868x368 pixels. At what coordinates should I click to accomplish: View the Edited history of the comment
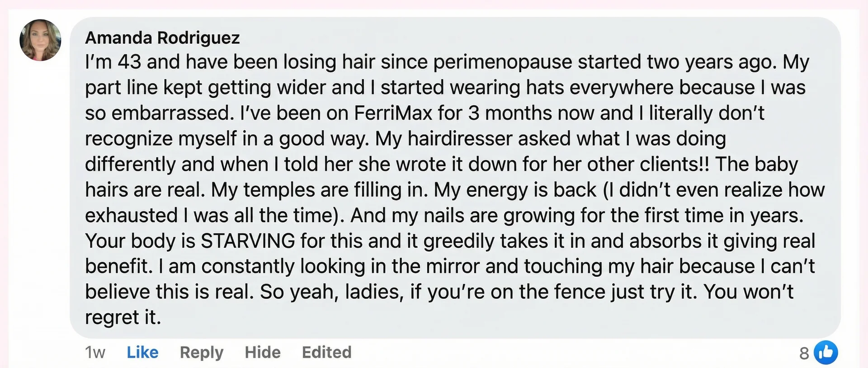click(x=326, y=352)
